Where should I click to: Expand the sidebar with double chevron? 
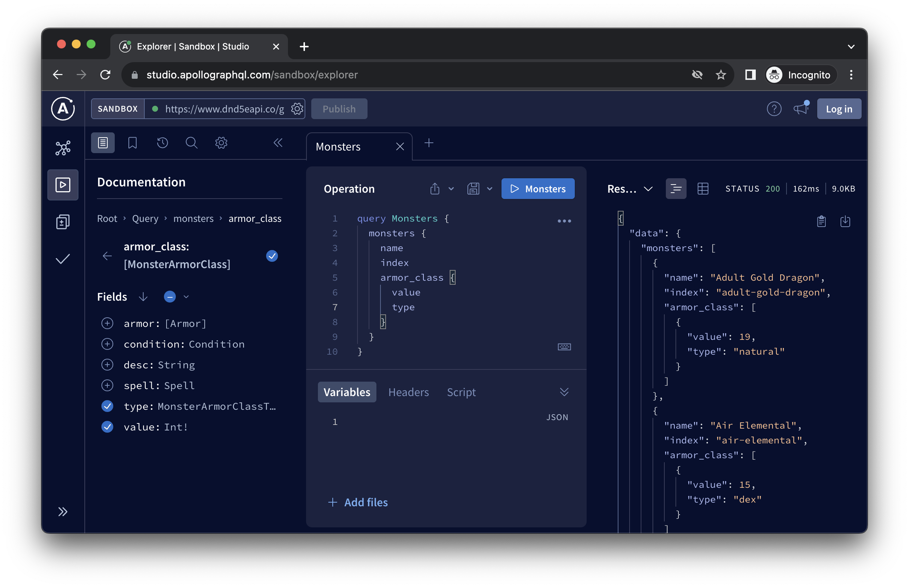63,512
